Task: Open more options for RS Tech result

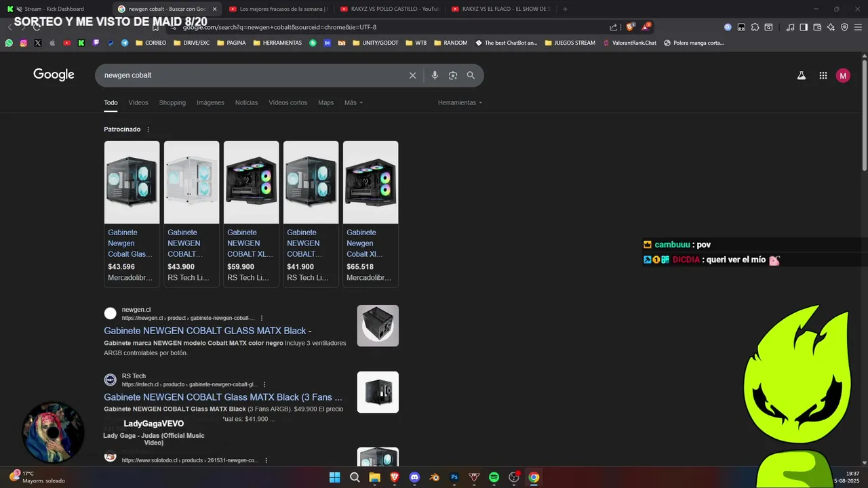Action: (264, 384)
